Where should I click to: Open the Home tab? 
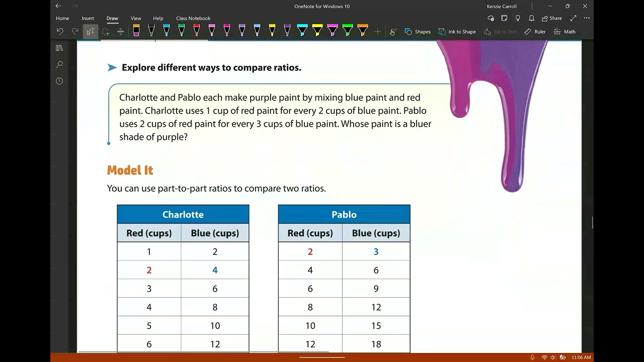tap(62, 19)
